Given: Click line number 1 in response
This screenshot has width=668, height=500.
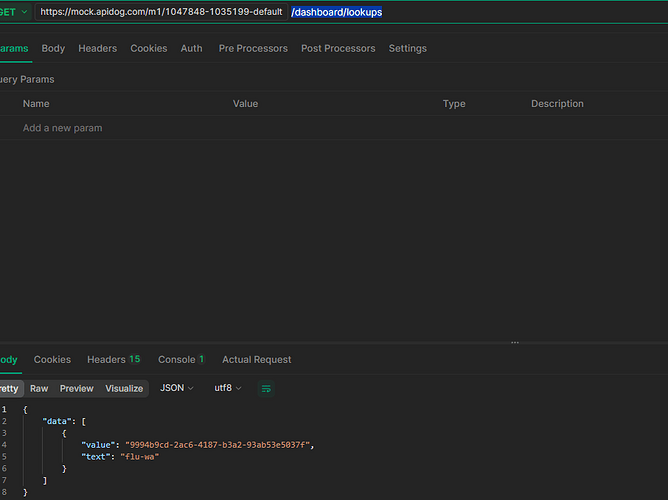Looking at the screenshot, I should point(4,410).
